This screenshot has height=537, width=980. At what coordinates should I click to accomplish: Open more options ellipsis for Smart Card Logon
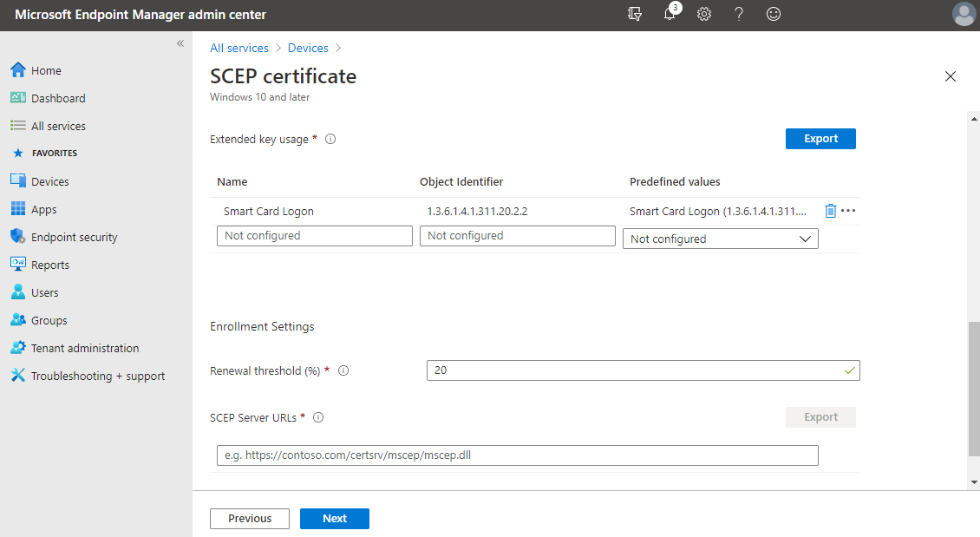pyautogui.click(x=848, y=211)
